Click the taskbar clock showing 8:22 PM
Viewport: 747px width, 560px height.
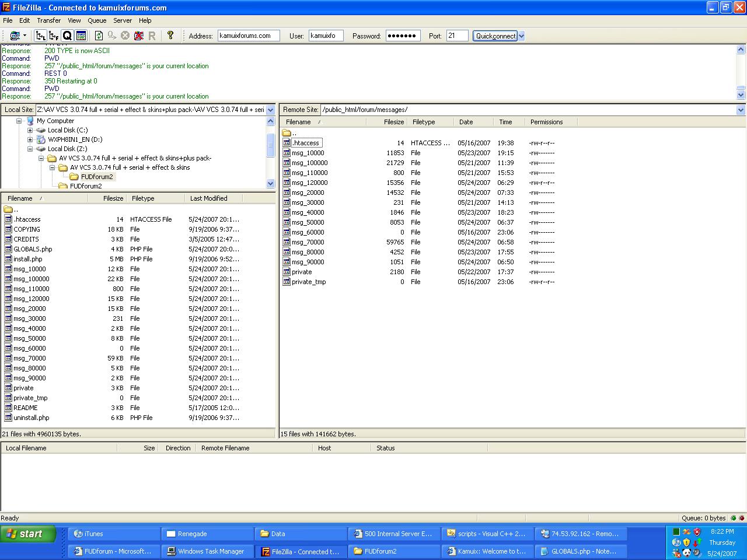click(x=722, y=531)
